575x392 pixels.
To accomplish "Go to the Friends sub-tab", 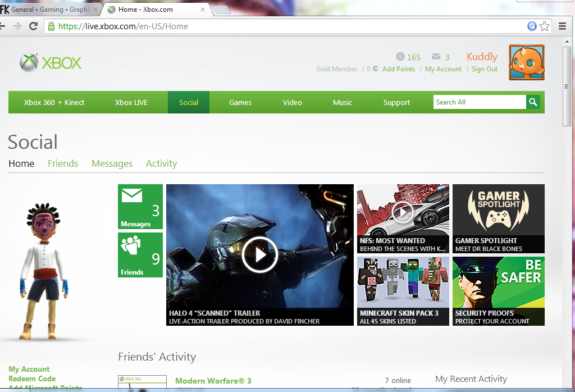I will coord(63,163).
